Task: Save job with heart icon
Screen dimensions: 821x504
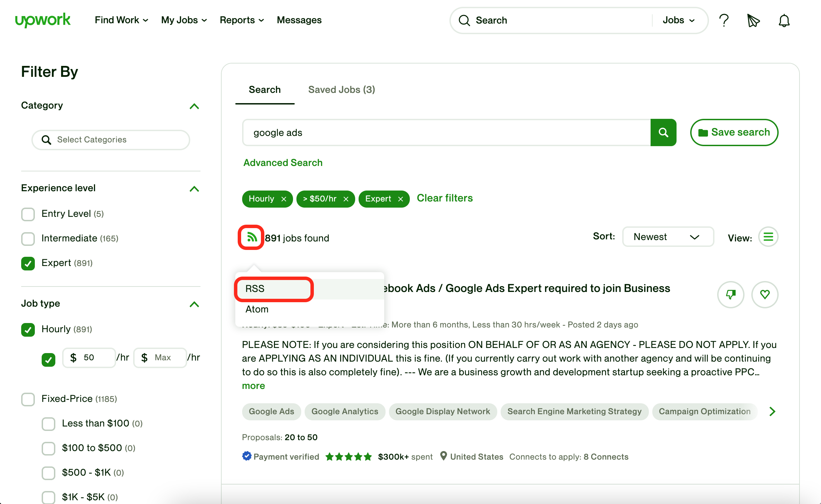Action: 765,295
